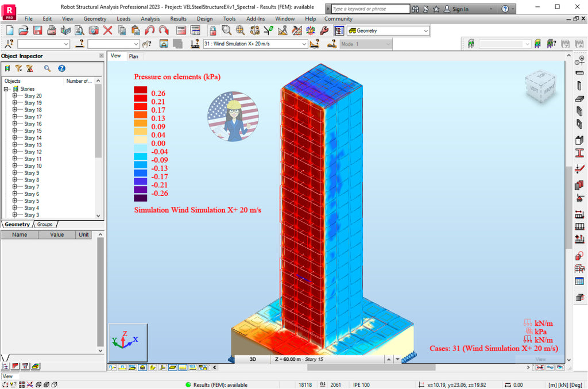Select the Geometry tab in Object Inspector
This screenshot has width=588, height=389.
pyautogui.click(x=17, y=224)
